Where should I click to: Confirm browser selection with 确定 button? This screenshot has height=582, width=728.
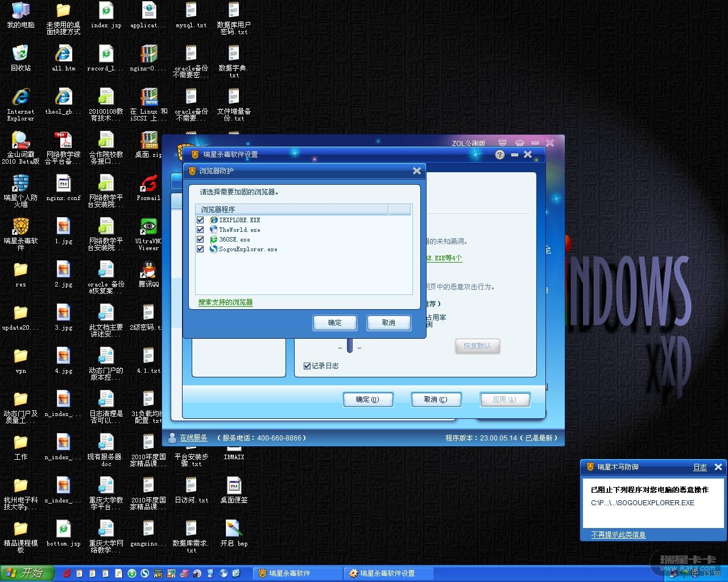(x=335, y=323)
